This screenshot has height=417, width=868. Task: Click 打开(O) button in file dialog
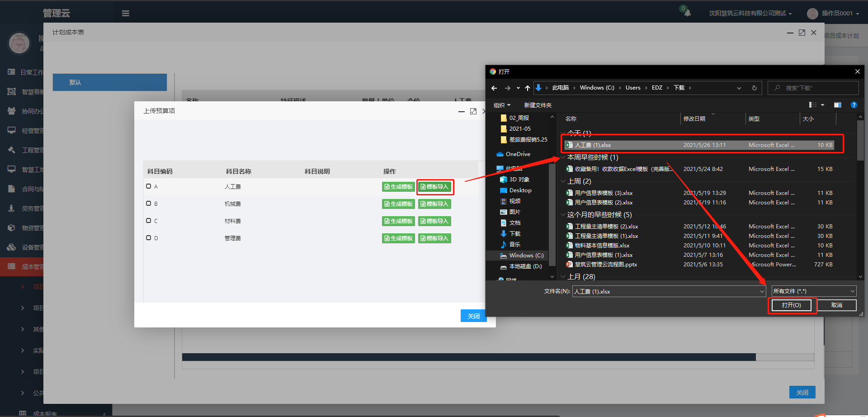coord(792,305)
